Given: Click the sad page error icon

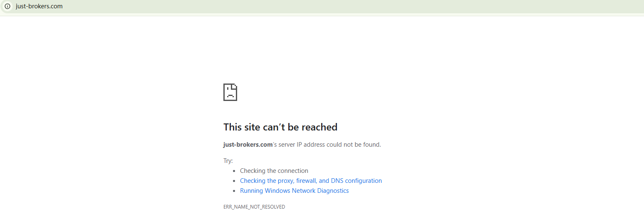Looking at the screenshot, I should click(230, 92).
